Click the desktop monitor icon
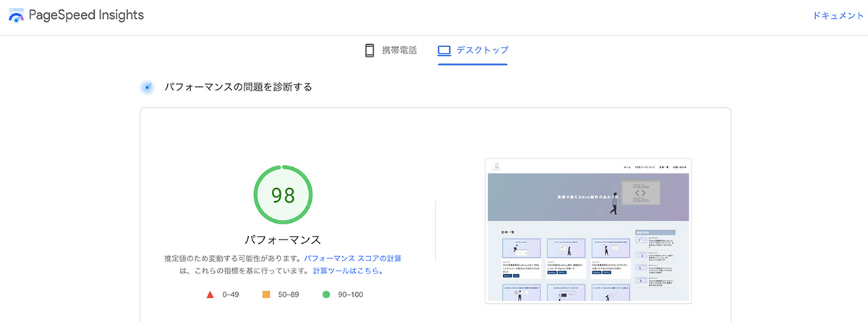868x322 pixels. tap(444, 51)
